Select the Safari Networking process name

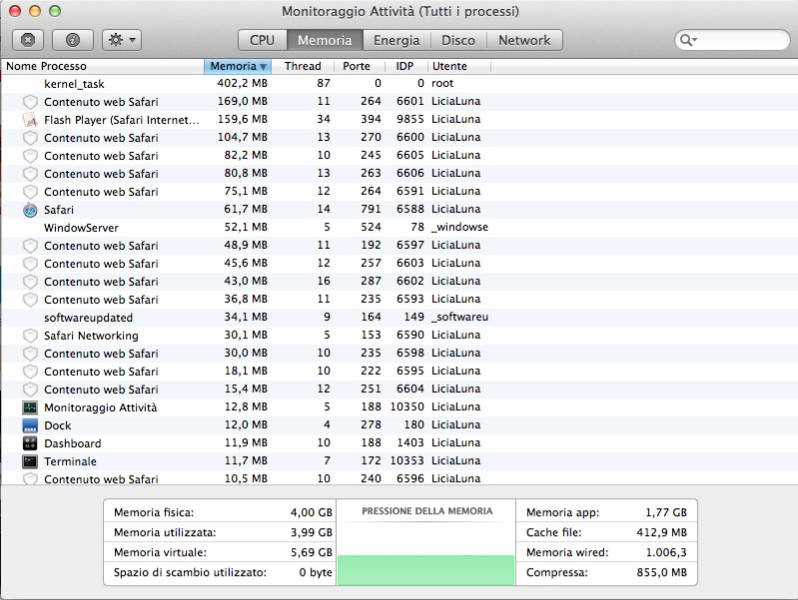[x=91, y=336]
